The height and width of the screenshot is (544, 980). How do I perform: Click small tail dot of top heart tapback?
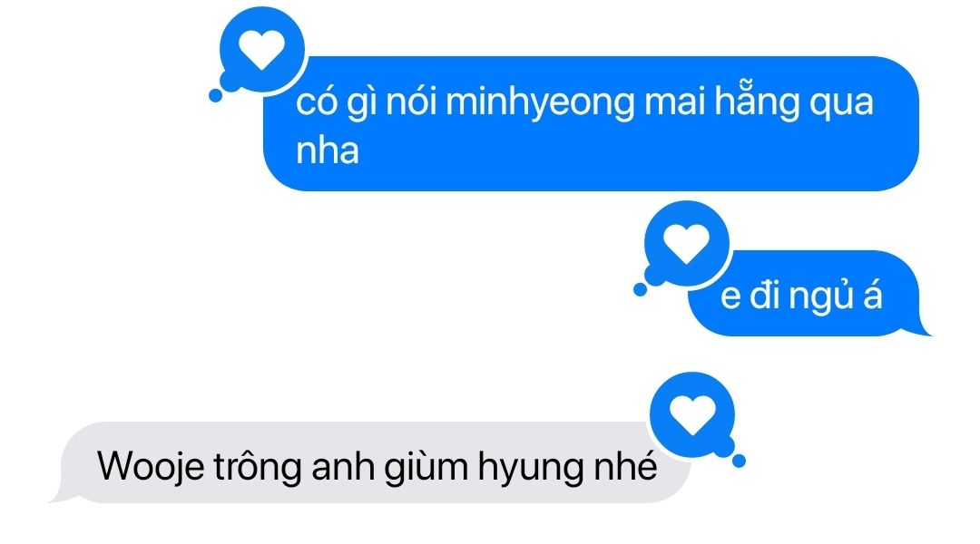click(x=215, y=95)
